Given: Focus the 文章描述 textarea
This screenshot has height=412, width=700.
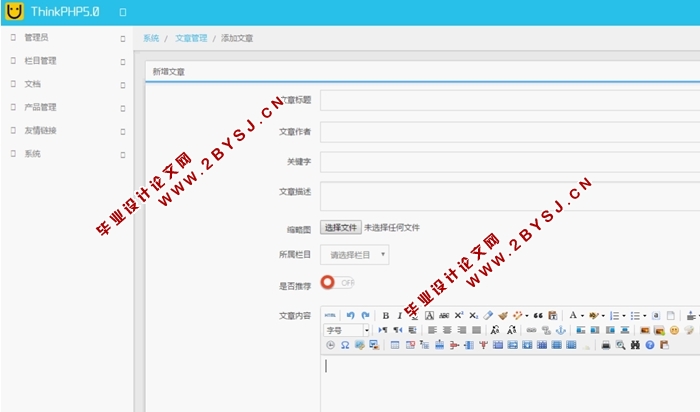Looking at the screenshot, I should click(510, 196).
